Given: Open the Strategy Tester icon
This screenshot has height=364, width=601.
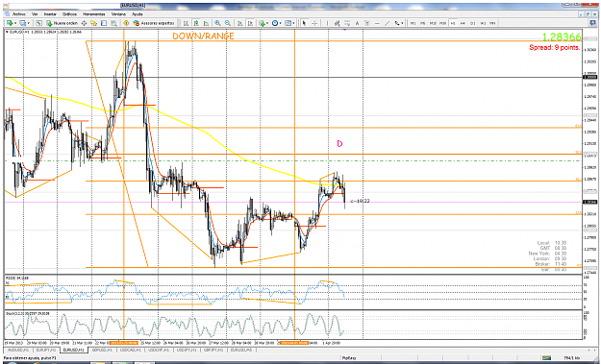Looking at the screenshot, I should (113, 23).
